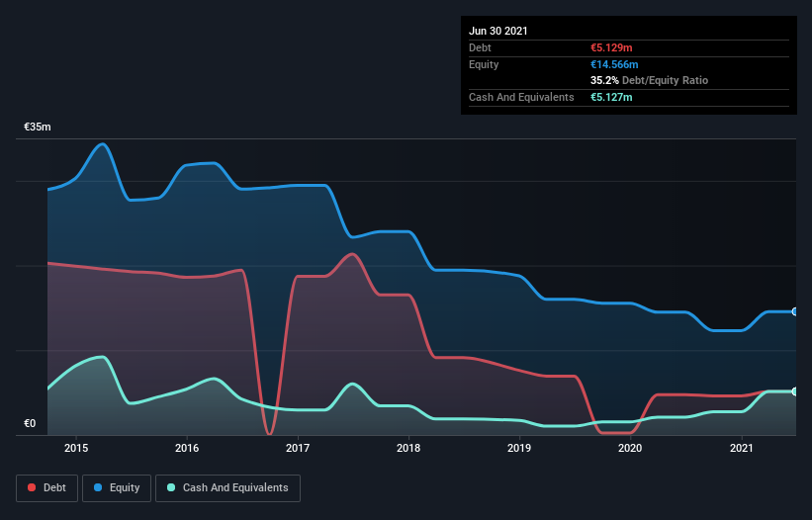
Task: Click the red Debt legend dot
Action: [32, 487]
